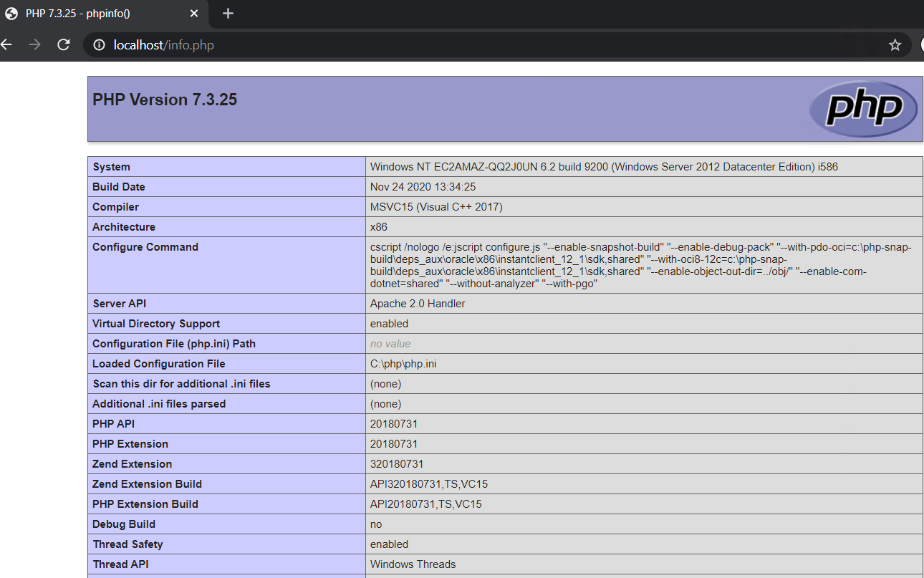
Task: Click the C:\php\php.ini path value
Action: tap(403, 364)
